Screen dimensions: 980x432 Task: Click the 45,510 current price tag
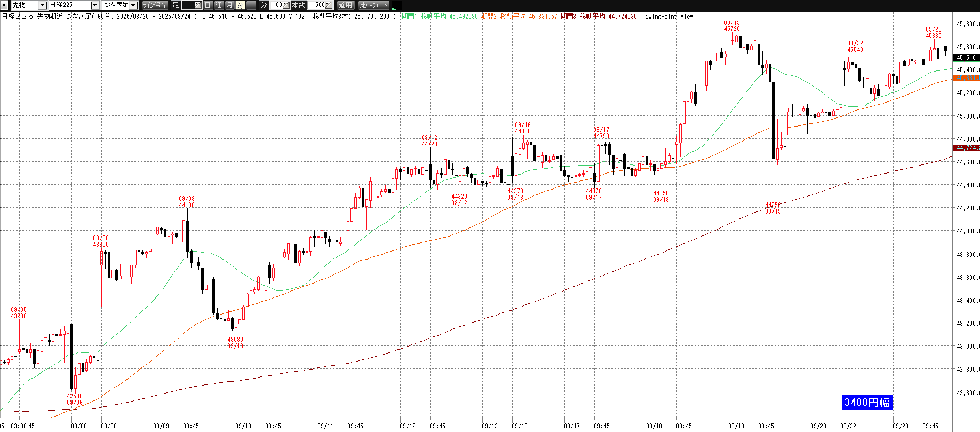point(966,58)
